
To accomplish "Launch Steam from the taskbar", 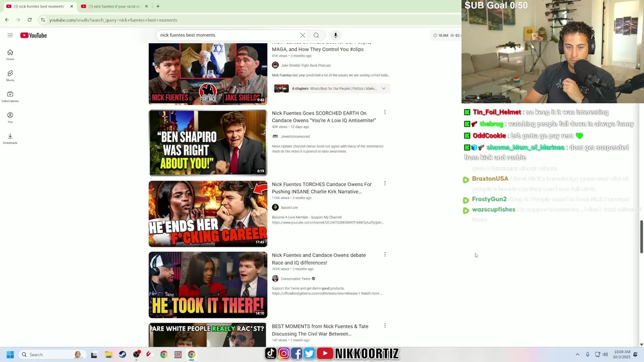I will tap(122, 354).
